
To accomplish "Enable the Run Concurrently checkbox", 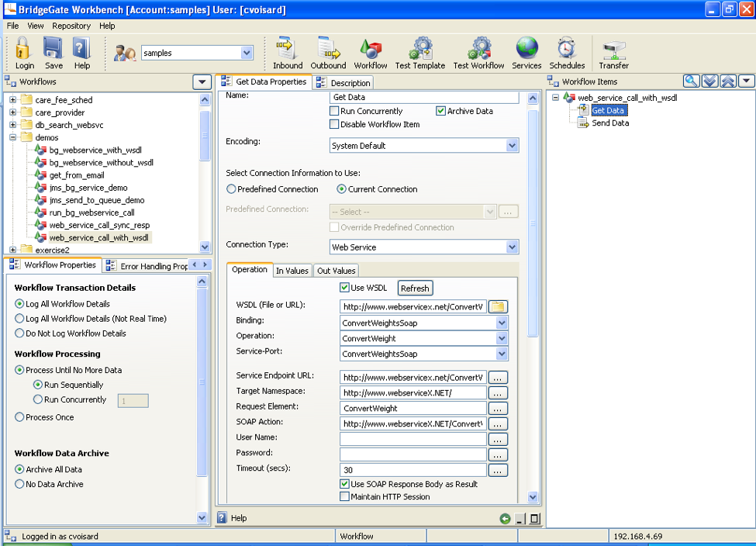I will pyautogui.click(x=334, y=112).
